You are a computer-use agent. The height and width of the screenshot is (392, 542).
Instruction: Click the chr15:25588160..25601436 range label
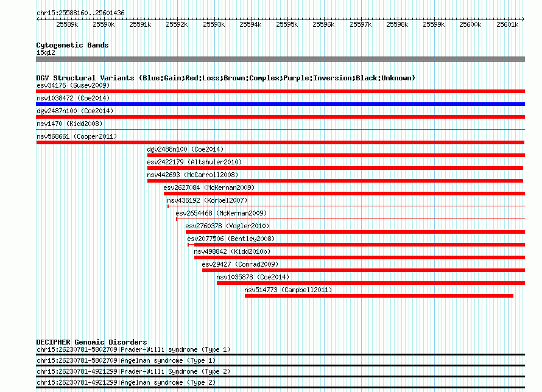pos(80,13)
